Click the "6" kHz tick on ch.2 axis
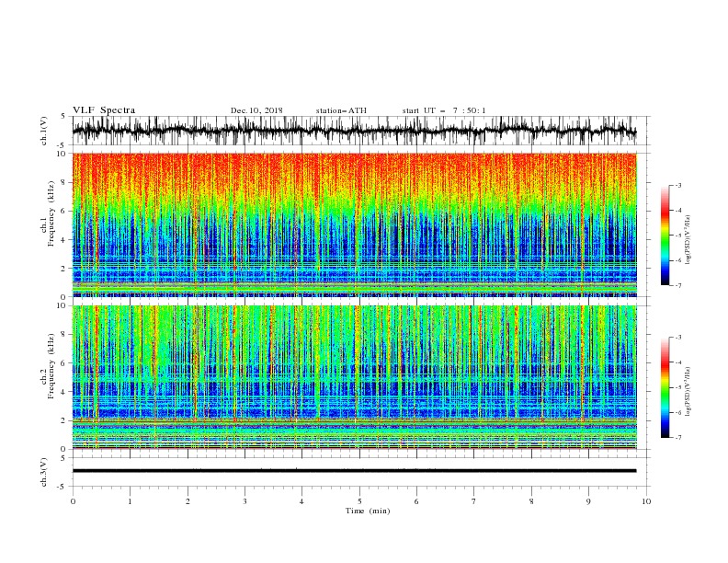The image size is (728, 563). 64,363
